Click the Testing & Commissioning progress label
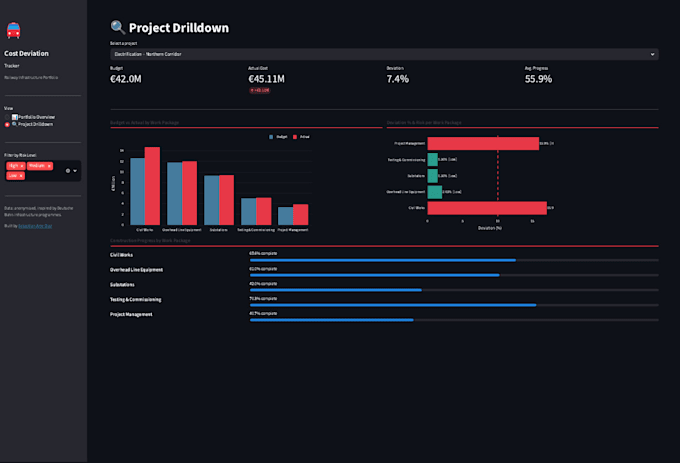The width and height of the screenshot is (680, 463). (x=135, y=300)
